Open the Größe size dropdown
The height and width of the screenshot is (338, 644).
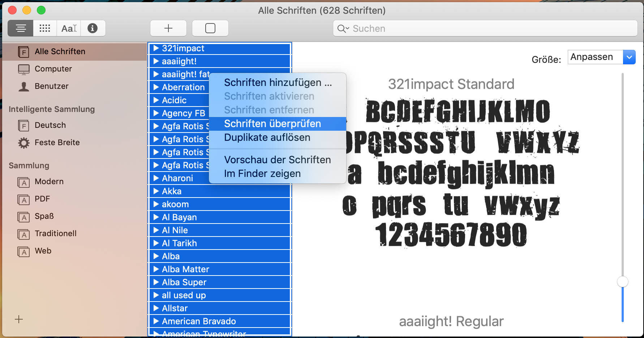(x=629, y=57)
